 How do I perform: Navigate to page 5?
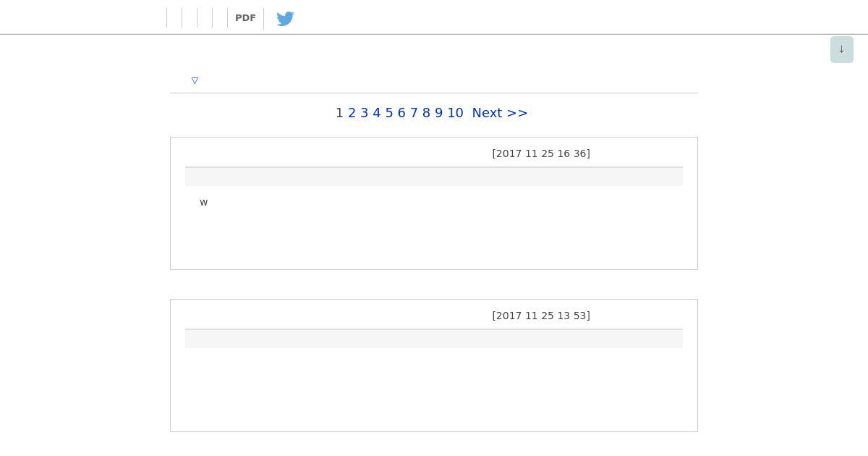(x=388, y=113)
